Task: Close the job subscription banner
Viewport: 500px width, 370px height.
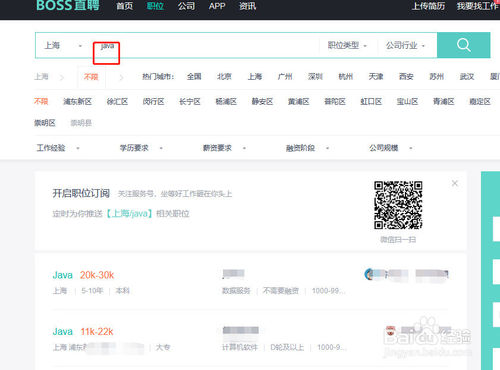Action: [455, 183]
